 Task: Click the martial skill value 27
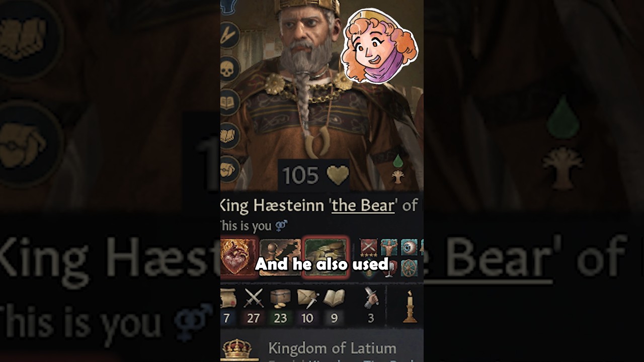pyautogui.click(x=254, y=306)
